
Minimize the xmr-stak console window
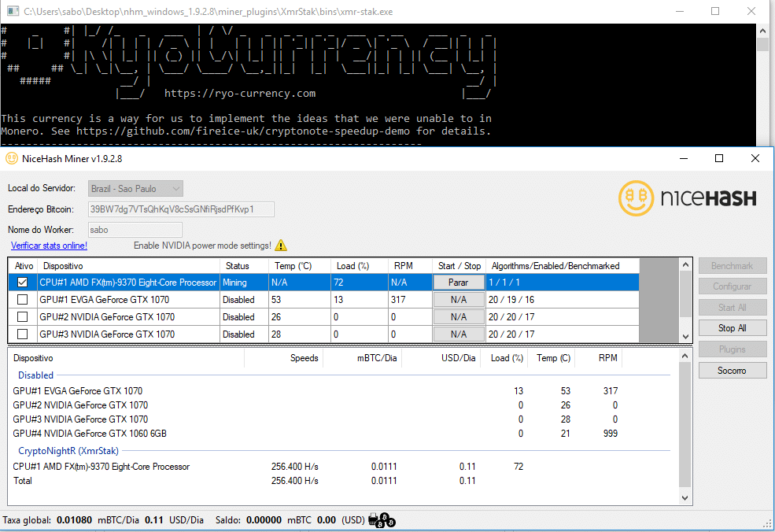point(678,12)
